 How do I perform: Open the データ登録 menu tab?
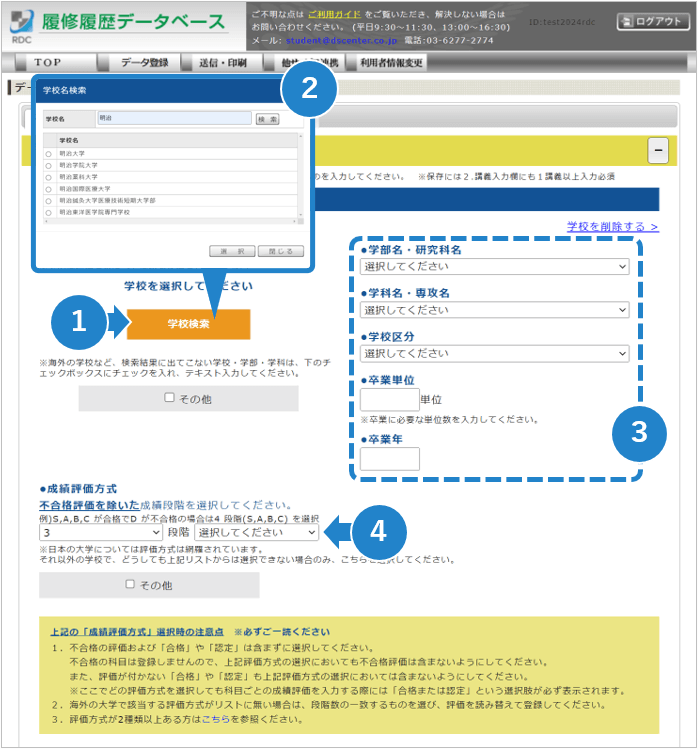144,63
